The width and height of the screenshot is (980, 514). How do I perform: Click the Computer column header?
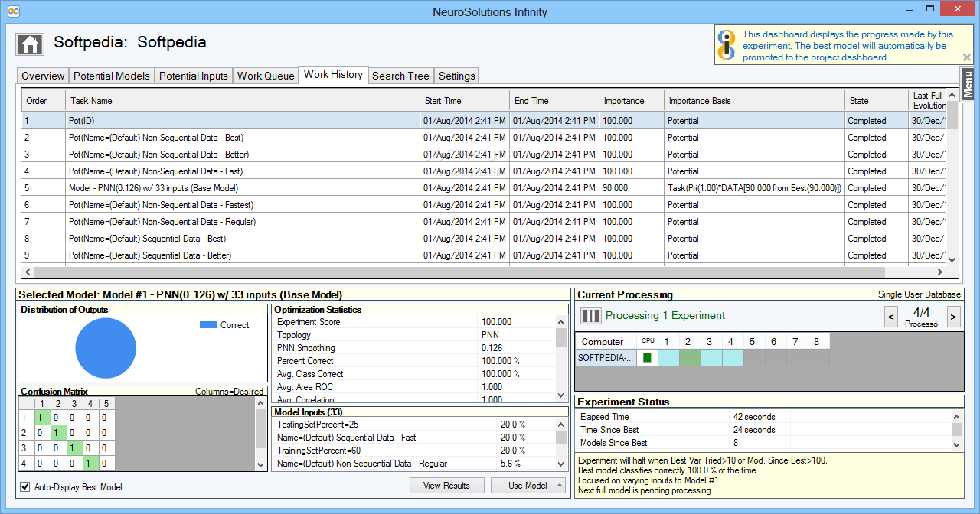click(606, 341)
